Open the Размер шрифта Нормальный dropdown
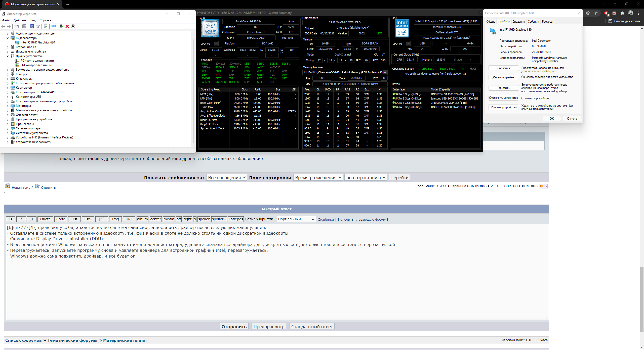The height and width of the screenshot is (350, 644). tap(296, 219)
